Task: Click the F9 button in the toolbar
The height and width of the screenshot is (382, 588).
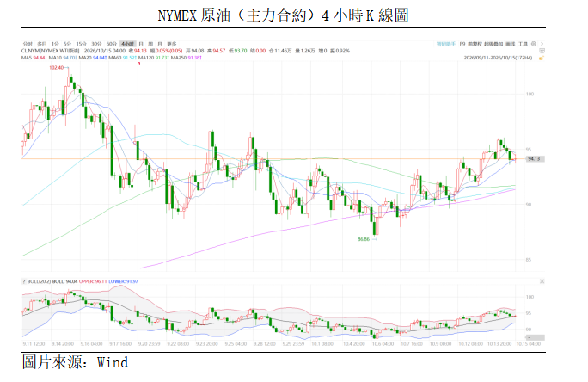Action: 462,44
